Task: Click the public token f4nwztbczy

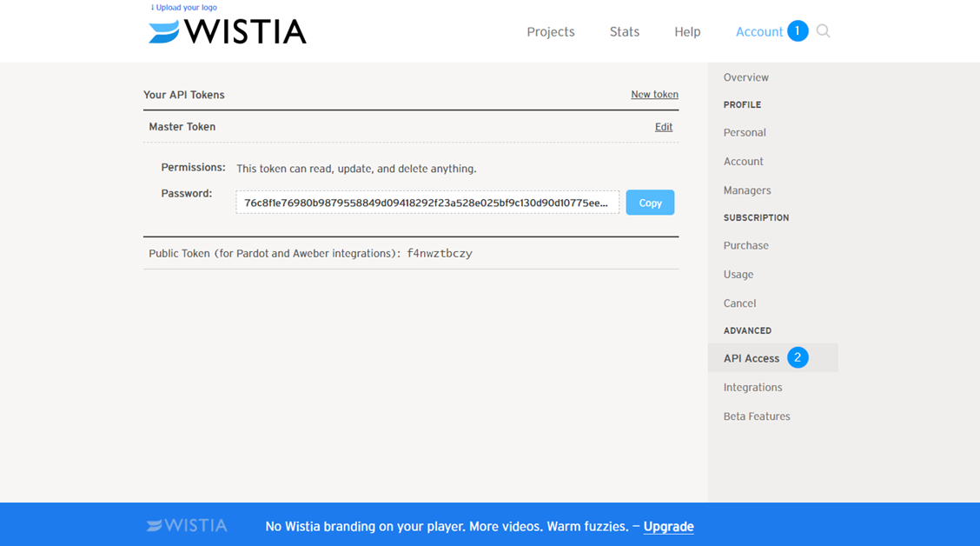Action: pyautogui.click(x=440, y=253)
